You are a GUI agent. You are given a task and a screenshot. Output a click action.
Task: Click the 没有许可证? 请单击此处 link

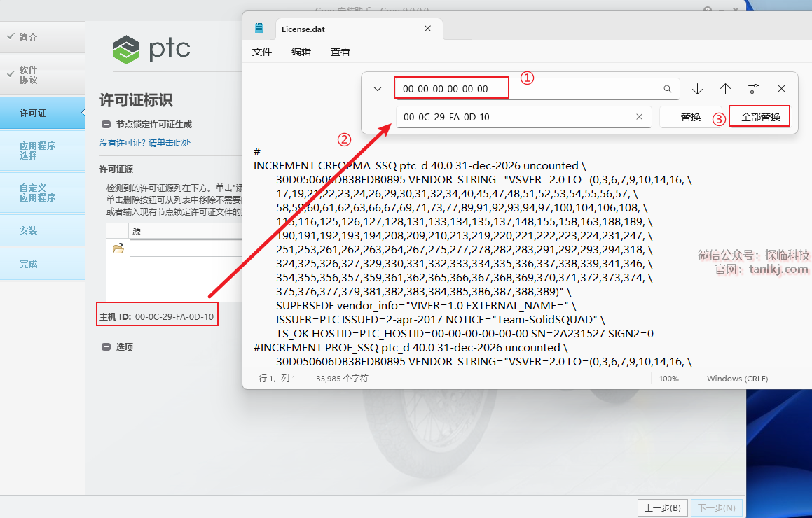pos(145,143)
